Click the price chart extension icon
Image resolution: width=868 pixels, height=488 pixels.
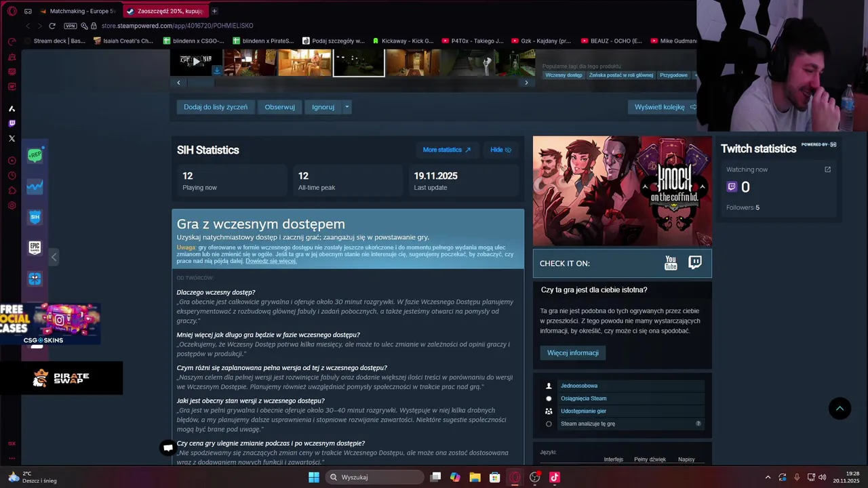pos(35,186)
